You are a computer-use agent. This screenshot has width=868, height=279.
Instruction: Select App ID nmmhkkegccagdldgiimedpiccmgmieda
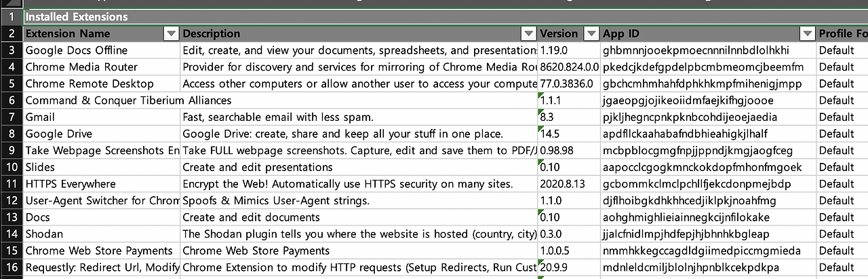point(709,250)
